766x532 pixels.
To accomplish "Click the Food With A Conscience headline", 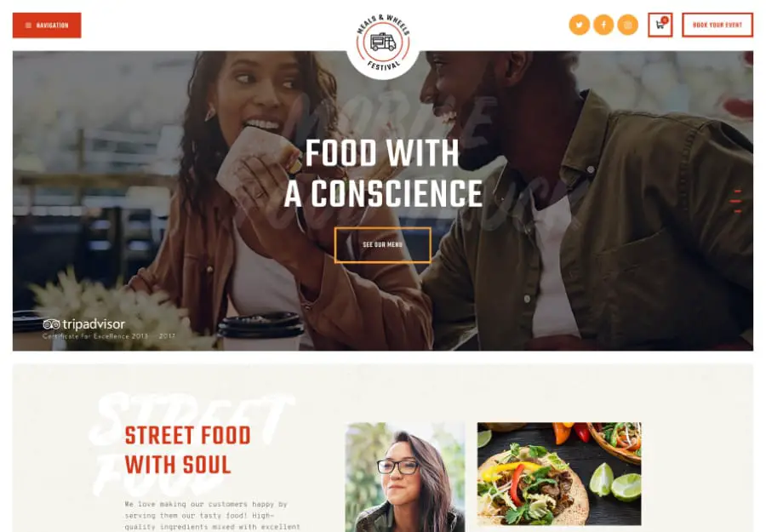I will click(x=383, y=174).
